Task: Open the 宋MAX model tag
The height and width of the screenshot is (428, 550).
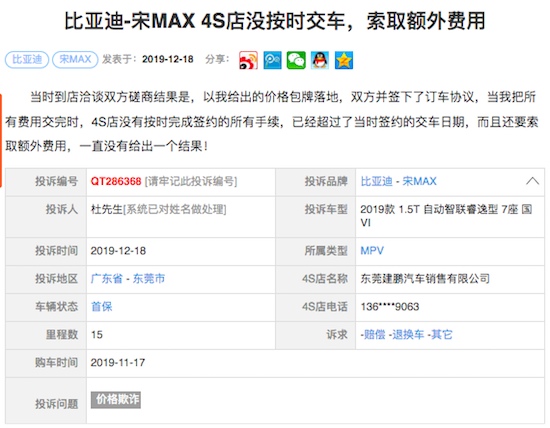Action: point(75,59)
